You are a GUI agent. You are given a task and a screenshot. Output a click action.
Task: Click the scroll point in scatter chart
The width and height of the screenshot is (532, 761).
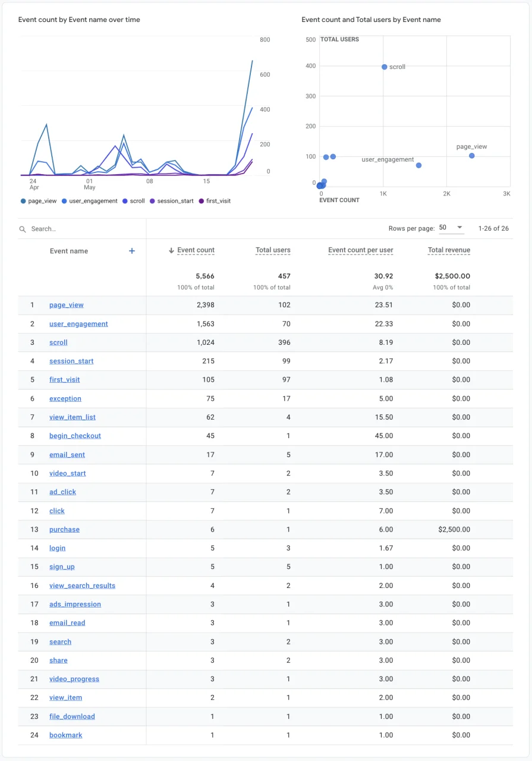(385, 67)
